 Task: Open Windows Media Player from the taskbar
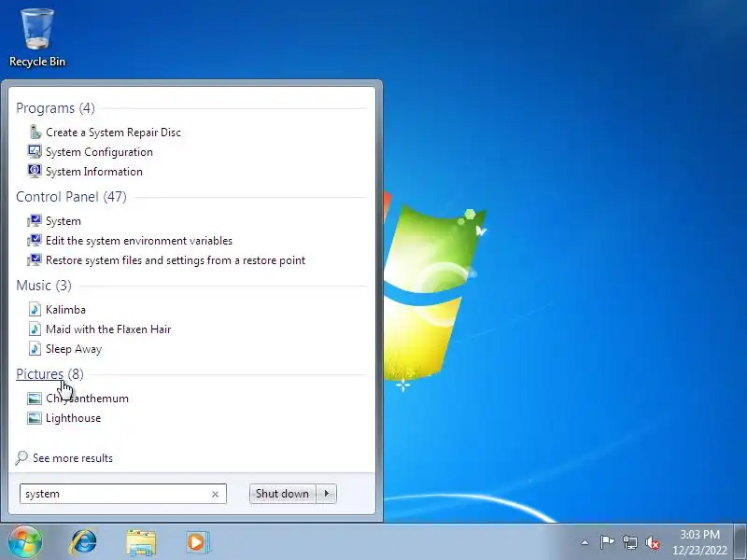click(197, 542)
